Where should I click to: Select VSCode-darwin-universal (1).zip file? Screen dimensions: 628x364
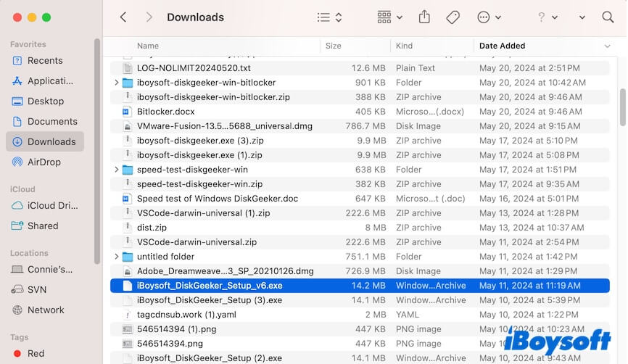(x=360, y=213)
